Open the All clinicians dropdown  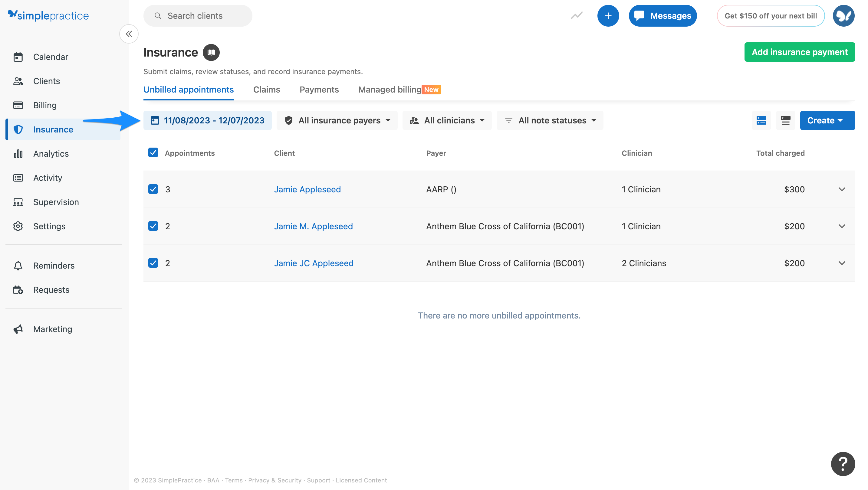coord(447,120)
